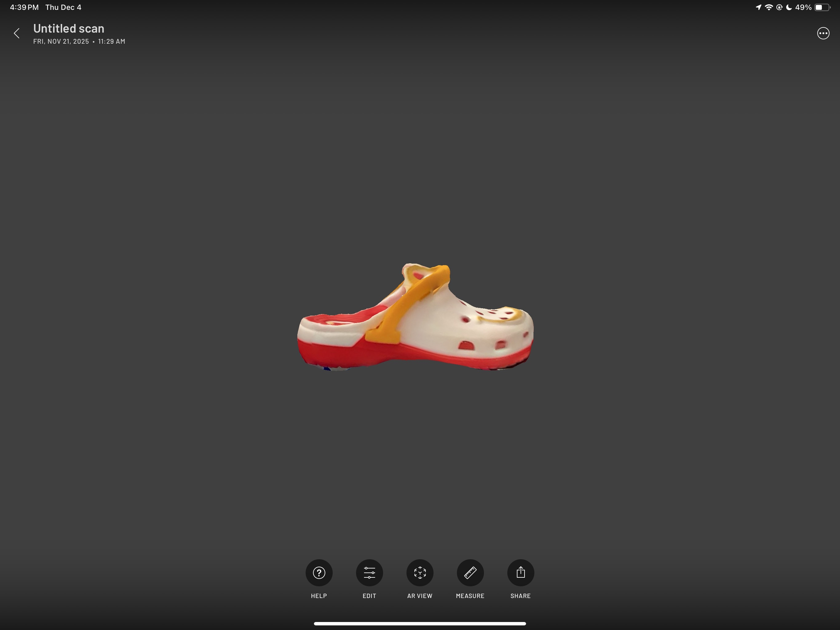Click the location arrow status icon
Screen dimensions: 840x630
pos(758,7)
